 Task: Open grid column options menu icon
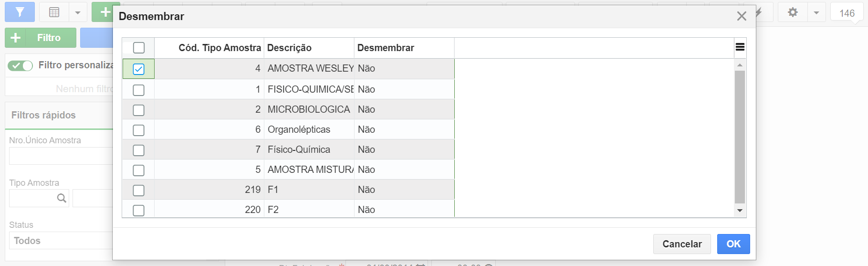tap(740, 47)
